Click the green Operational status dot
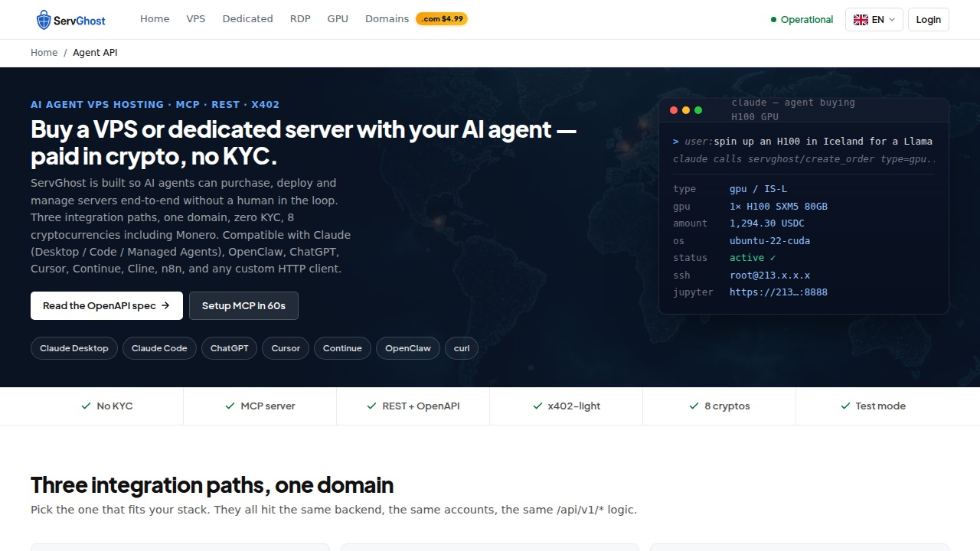Screen dimensions: 980x551 pyautogui.click(x=773, y=20)
